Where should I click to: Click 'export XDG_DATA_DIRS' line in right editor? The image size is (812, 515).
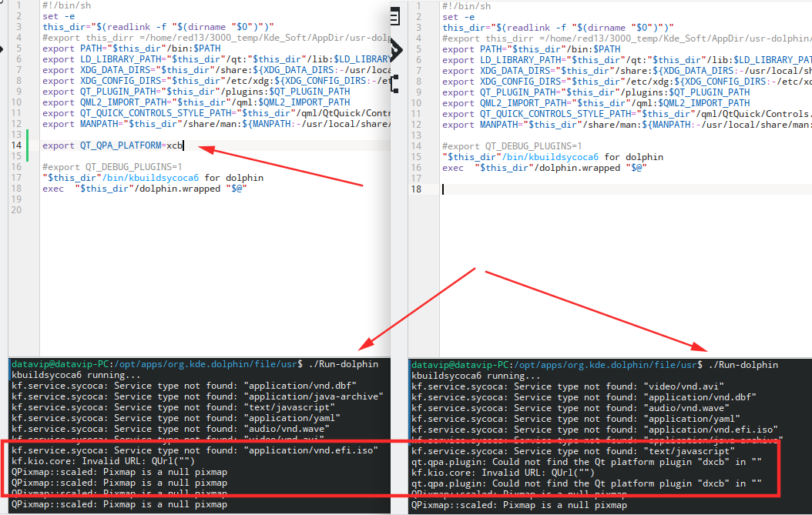point(627,70)
